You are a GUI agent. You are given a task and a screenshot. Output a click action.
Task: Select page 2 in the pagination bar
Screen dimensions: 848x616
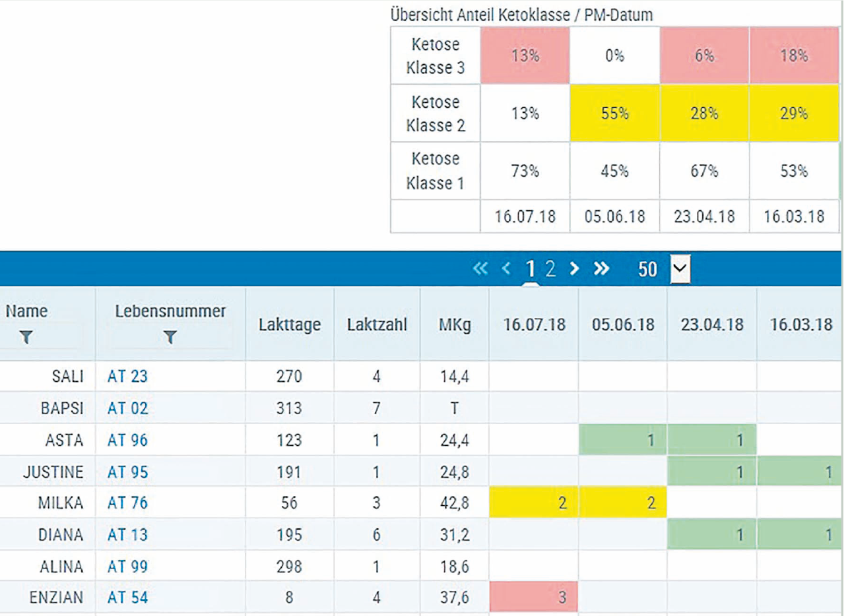[550, 269]
